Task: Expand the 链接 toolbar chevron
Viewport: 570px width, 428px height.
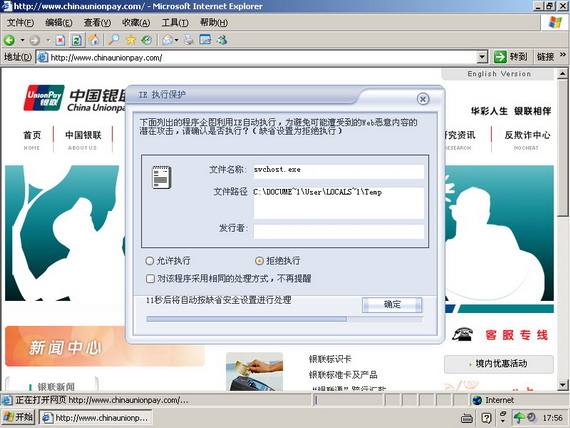Action: [563, 55]
